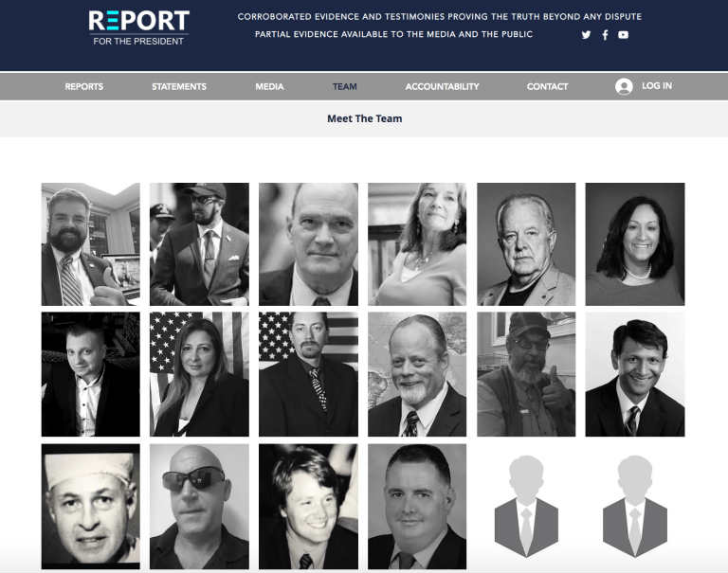Open photo of man in cap and sunglasses wearing suit
The image size is (728, 573).
pos(199,244)
